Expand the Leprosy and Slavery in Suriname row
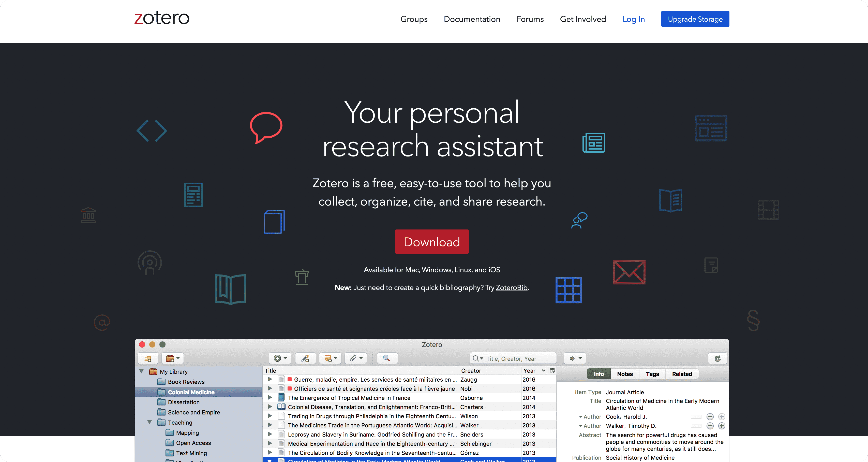 click(270, 434)
